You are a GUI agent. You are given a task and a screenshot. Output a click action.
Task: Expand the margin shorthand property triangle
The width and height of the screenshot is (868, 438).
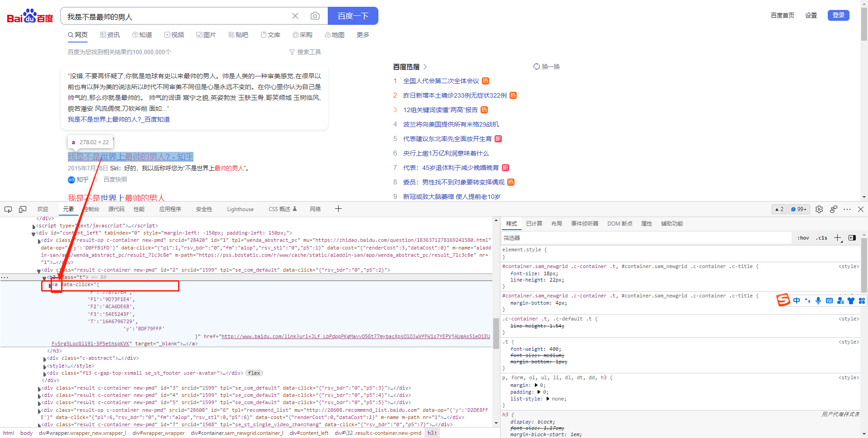click(x=536, y=385)
